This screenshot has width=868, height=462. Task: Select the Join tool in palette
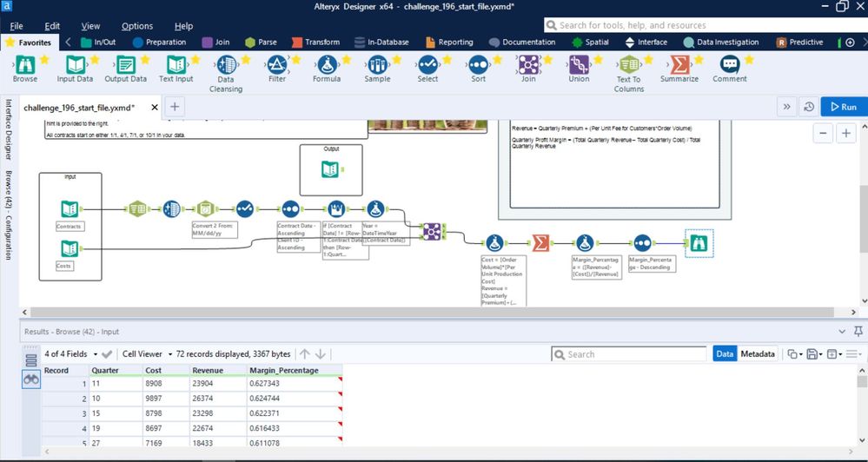click(x=528, y=65)
